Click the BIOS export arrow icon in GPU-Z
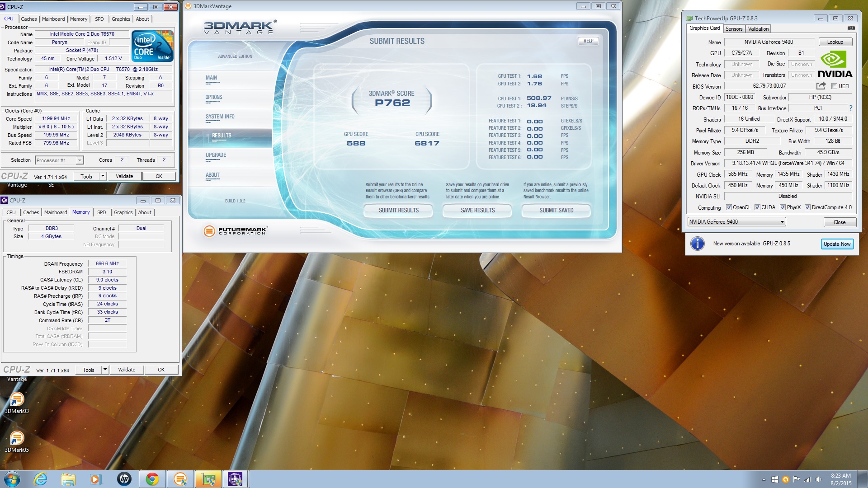This screenshot has width=868, height=488. [x=821, y=86]
